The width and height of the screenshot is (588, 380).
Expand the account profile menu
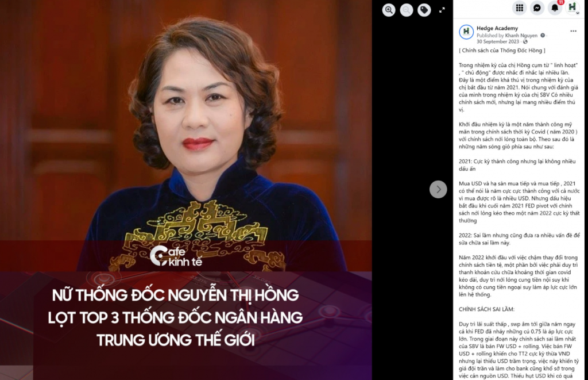coord(572,7)
